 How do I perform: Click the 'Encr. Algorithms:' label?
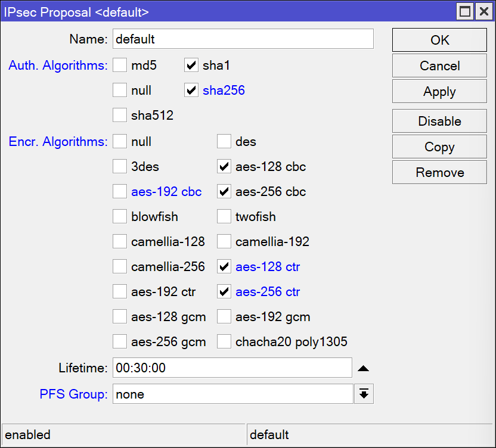tap(58, 142)
